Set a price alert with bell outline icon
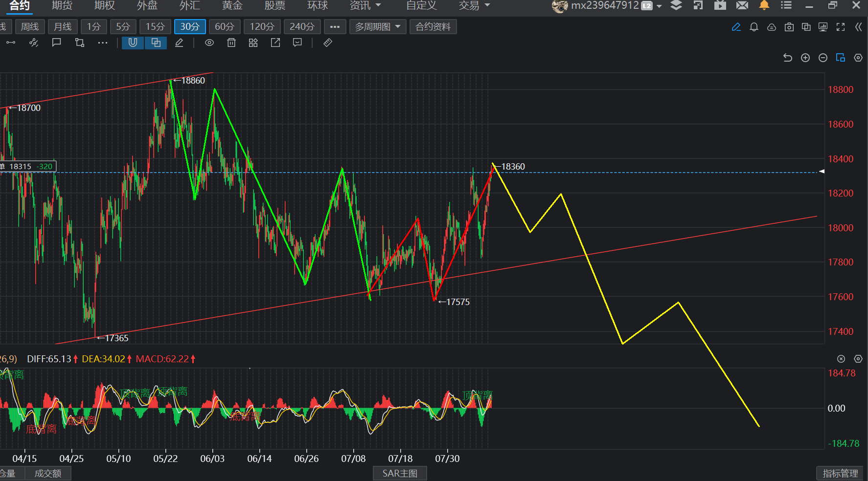 point(754,27)
